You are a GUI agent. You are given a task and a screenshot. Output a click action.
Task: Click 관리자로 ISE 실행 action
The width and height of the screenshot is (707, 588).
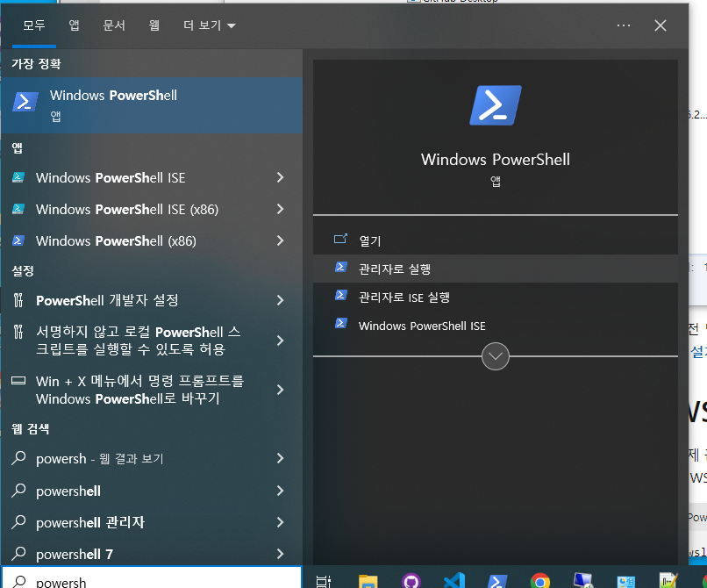click(495, 298)
